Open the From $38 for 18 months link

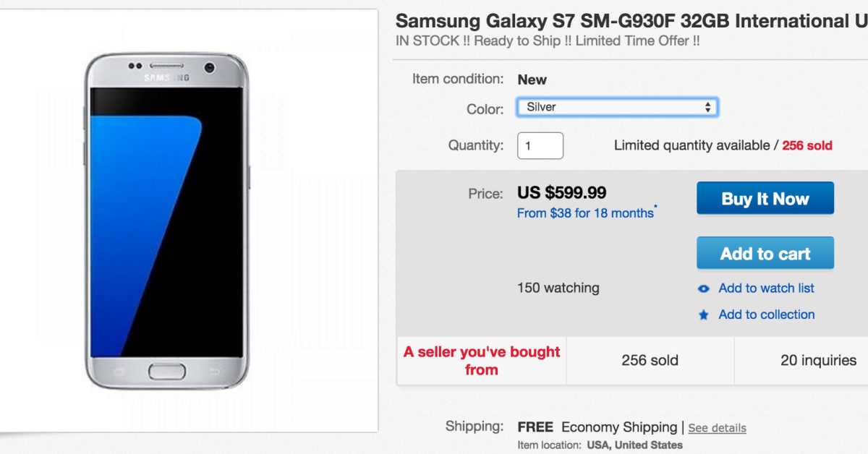[x=587, y=213]
